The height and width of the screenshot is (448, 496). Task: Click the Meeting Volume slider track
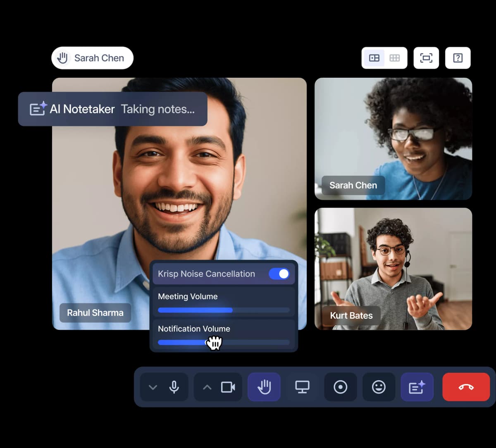(224, 310)
